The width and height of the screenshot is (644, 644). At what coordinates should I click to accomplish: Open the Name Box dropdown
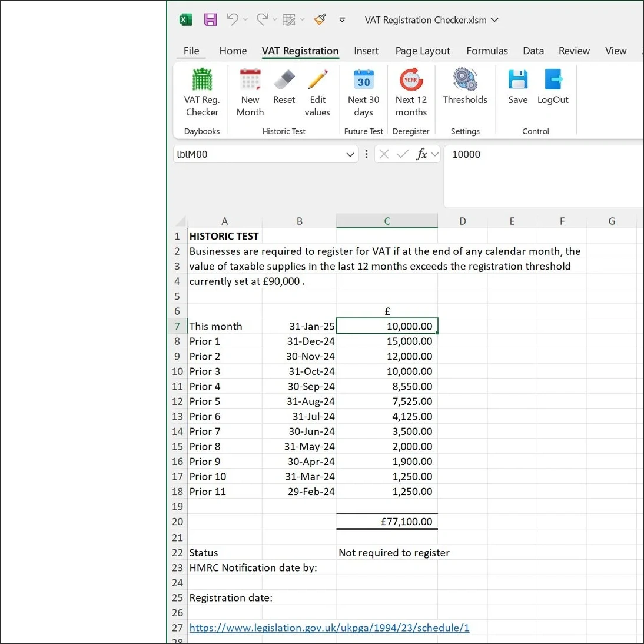[x=350, y=154]
